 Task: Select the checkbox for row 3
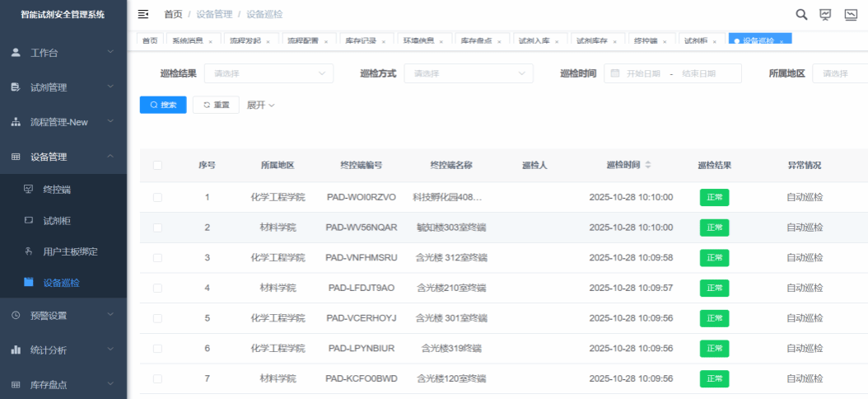[x=157, y=258]
